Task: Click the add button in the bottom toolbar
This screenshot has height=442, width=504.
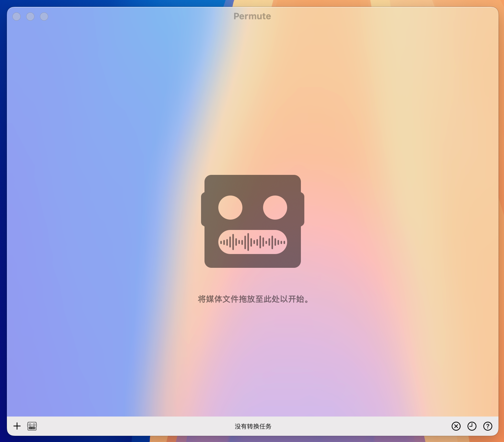Action: click(17, 426)
